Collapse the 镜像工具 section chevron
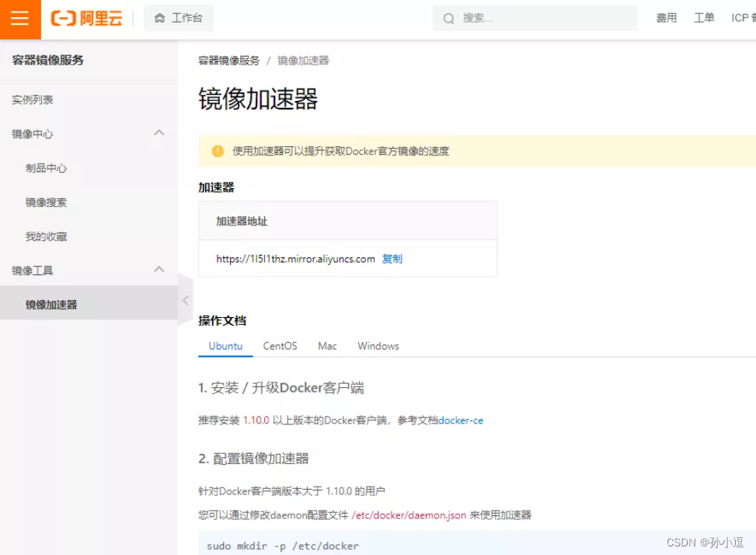Screen dimensions: 756x555 (x=159, y=271)
